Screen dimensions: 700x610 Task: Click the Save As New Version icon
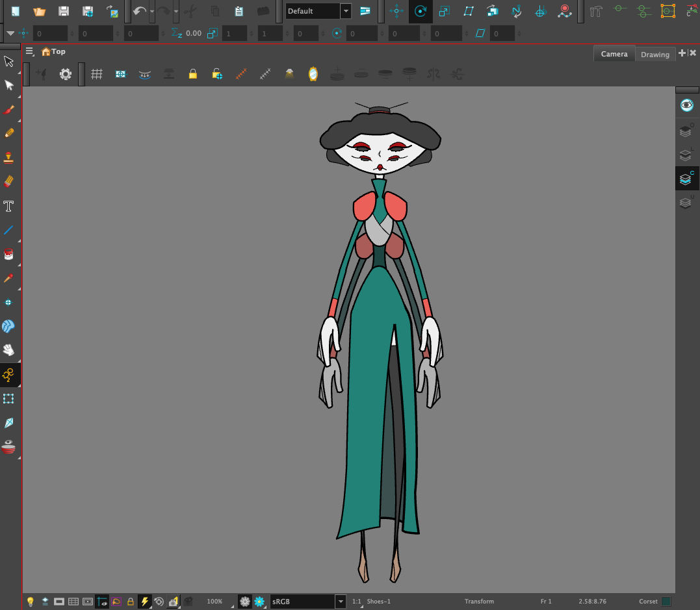pos(88,10)
